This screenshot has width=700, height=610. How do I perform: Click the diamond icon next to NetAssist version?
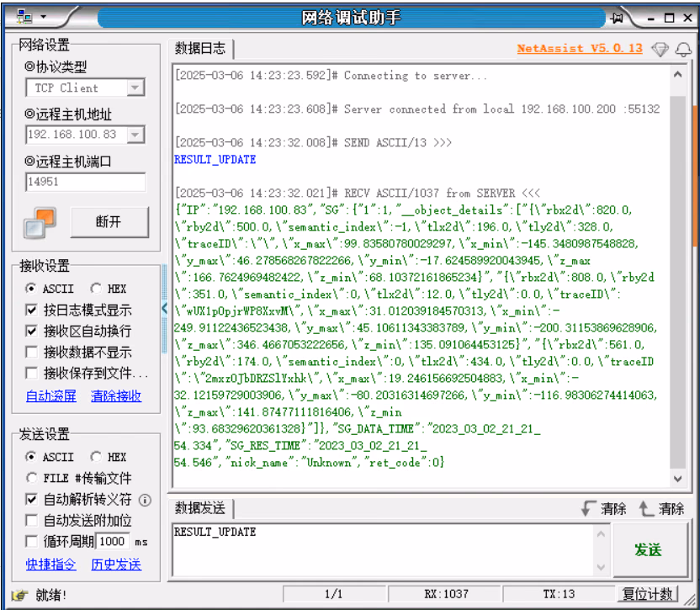click(x=660, y=49)
